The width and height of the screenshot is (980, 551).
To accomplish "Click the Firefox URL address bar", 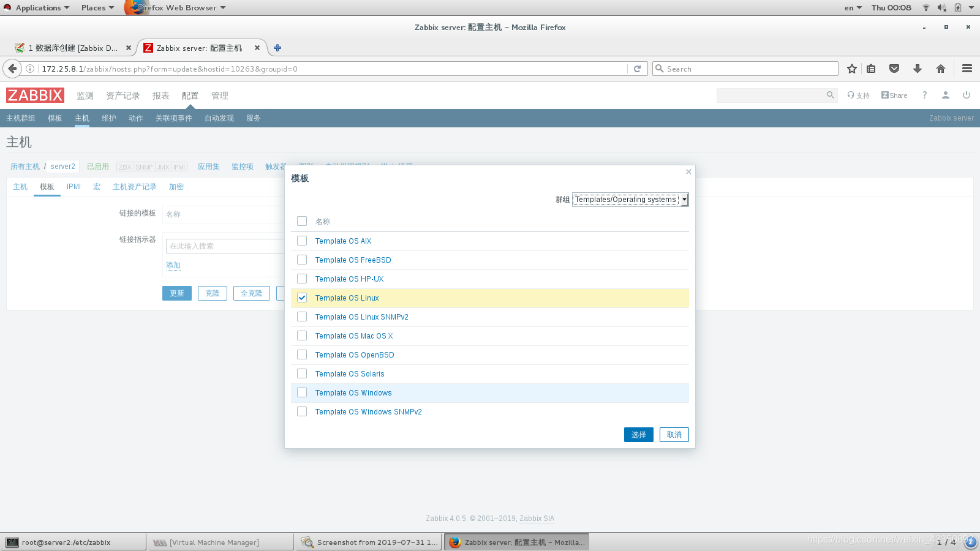I will tap(334, 69).
